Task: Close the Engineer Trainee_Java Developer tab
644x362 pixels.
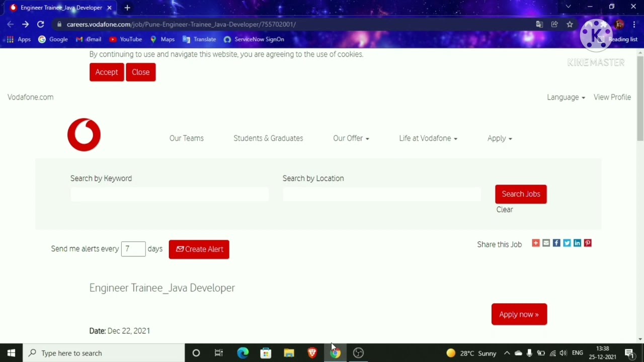Action: click(109, 8)
